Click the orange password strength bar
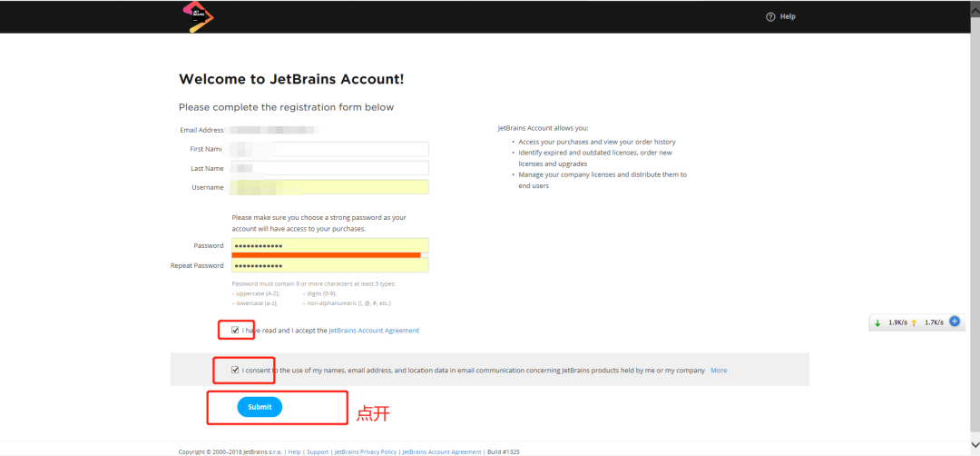980x456 pixels. pyautogui.click(x=327, y=254)
